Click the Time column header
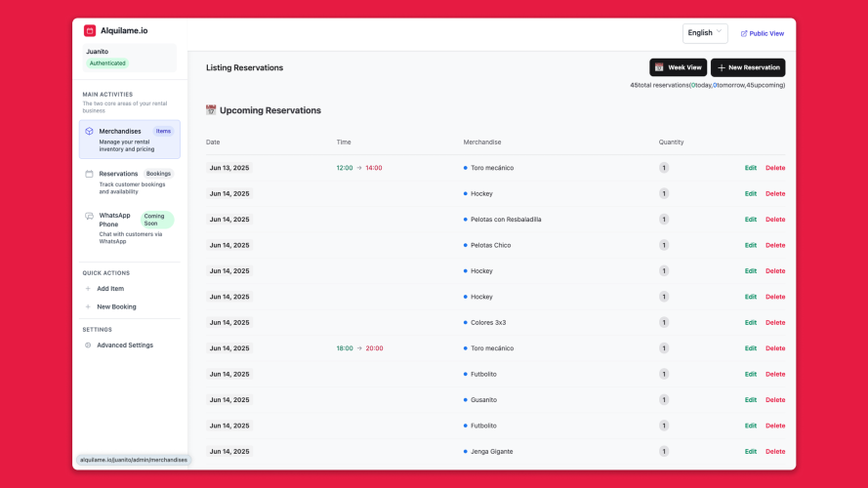The image size is (868, 488). [x=344, y=142]
